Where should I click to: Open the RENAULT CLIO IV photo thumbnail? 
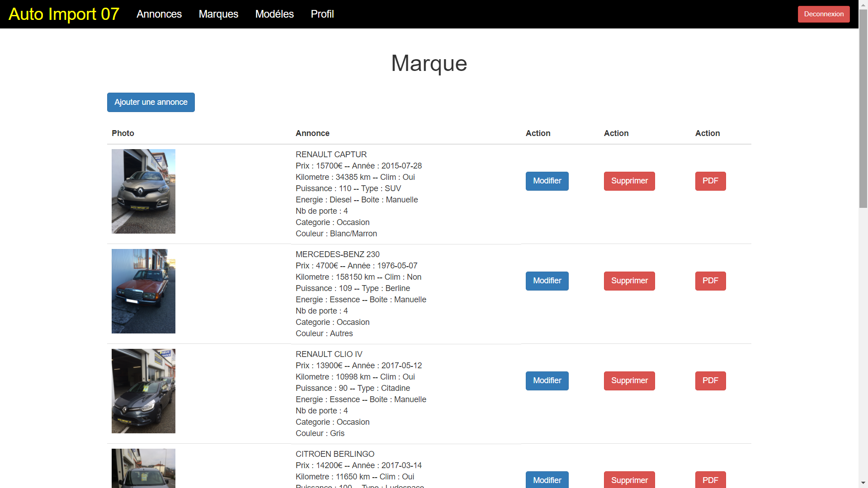click(x=143, y=391)
